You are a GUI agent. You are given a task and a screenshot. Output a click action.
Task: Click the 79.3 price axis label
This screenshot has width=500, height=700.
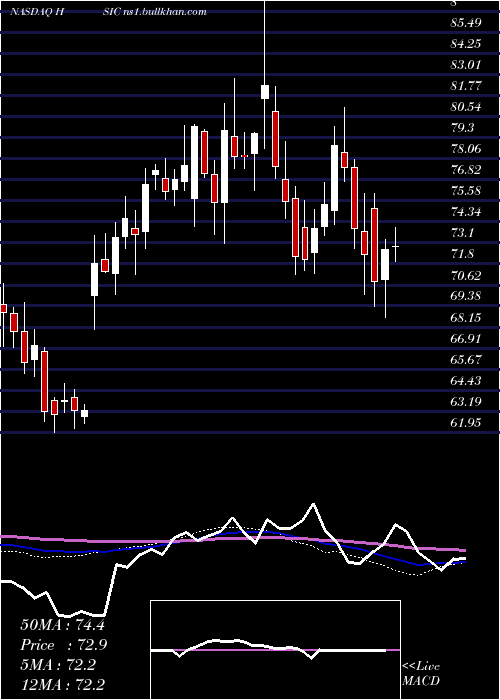pos(462,127)
